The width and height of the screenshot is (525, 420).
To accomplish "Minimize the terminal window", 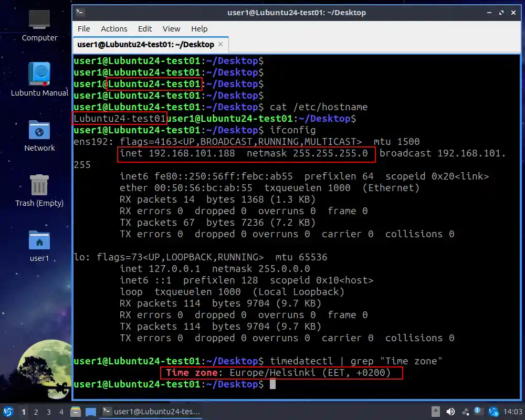I will click(489, 13).
